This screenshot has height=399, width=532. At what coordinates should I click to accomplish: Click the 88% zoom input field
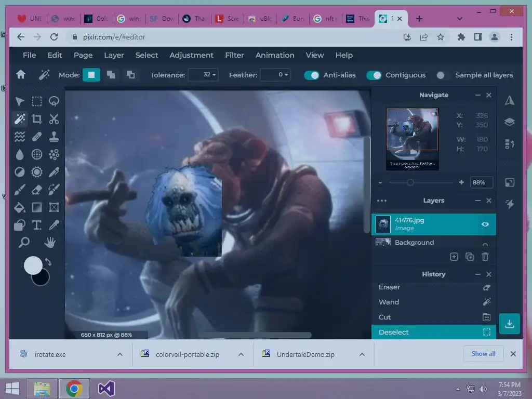click(482, 182)
